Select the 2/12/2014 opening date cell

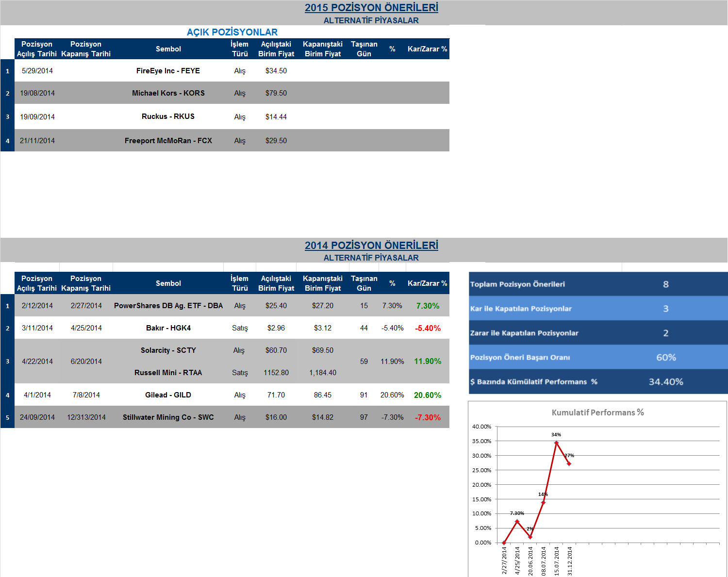(37, 306)
